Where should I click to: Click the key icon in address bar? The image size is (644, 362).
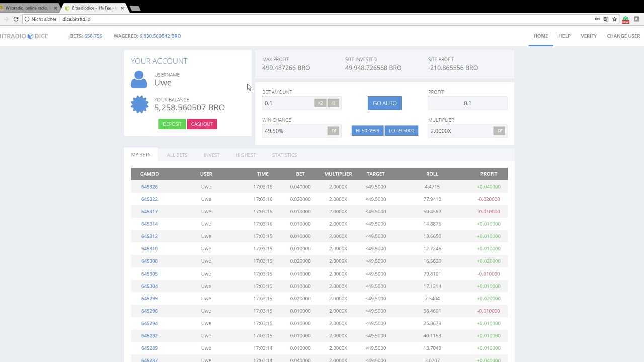click(597, 19)
